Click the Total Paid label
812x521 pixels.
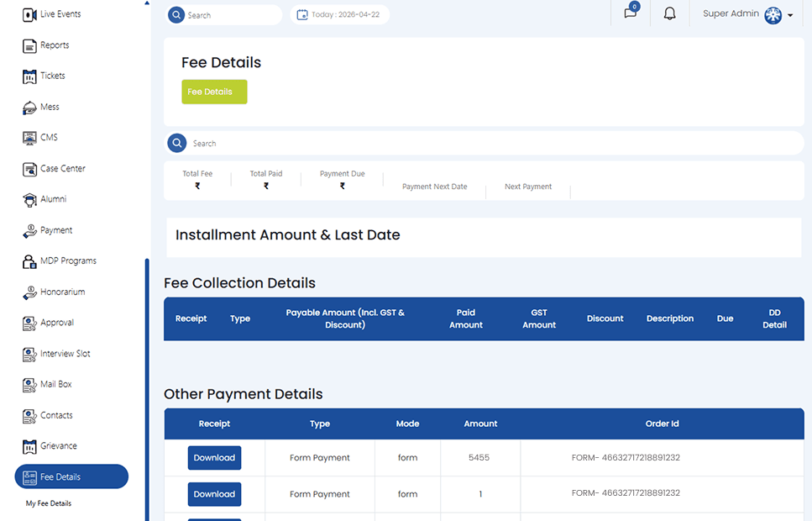pos(266,174)
